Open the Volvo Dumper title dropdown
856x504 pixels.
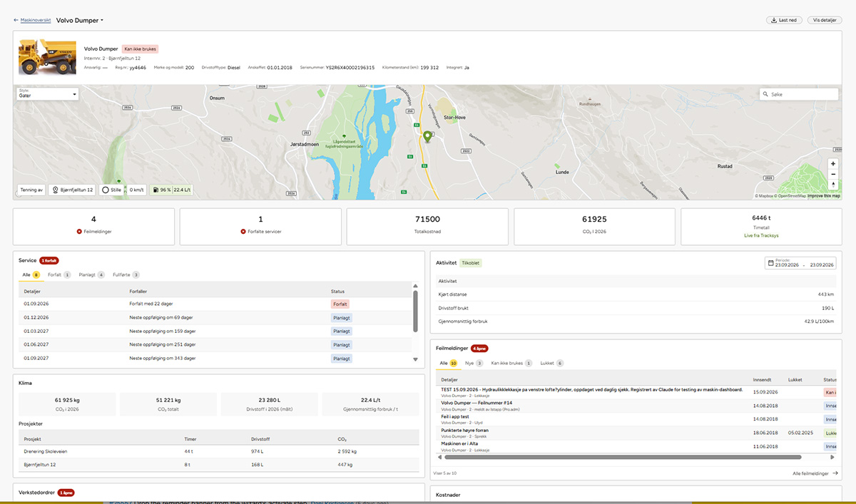[80, 21]
